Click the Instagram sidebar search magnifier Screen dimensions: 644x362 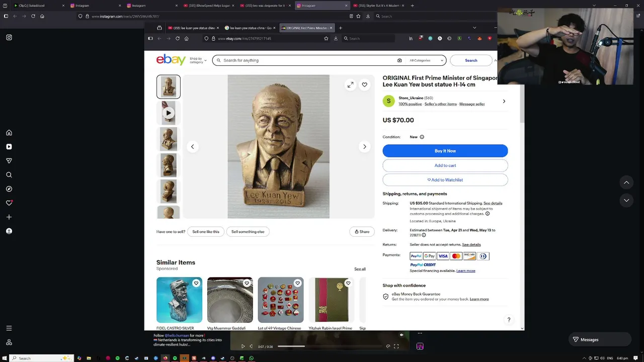click(9, 175)
